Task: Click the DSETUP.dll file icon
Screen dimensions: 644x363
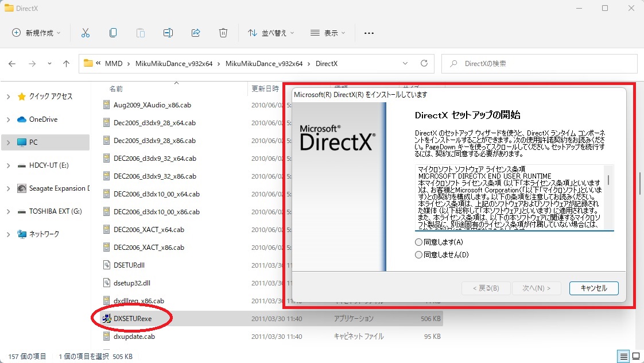Action: click(x=106, y=265)
